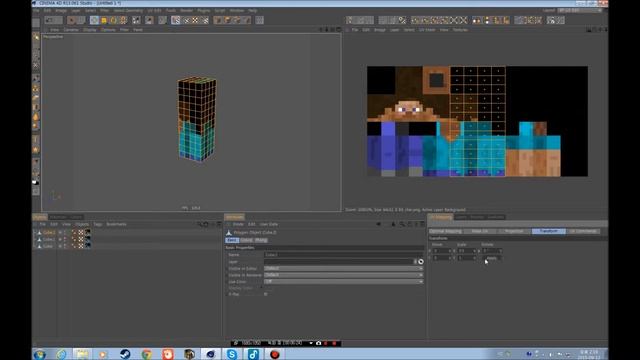
Task: Open the Layout dropdown at top right
Action: pyautogui.click(x=580, y=10)
